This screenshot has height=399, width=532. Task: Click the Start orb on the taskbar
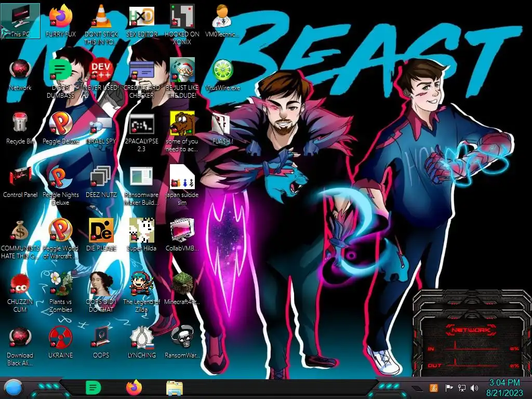click(12, 388)
